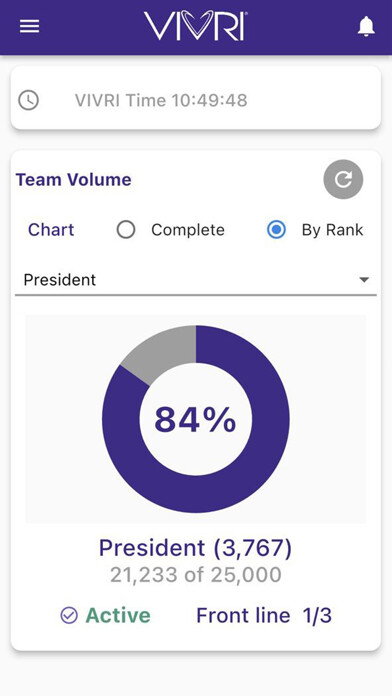Click the dropdown arrow next to President
This screenshot has width=392, height=696.
(x=364, y=280)
